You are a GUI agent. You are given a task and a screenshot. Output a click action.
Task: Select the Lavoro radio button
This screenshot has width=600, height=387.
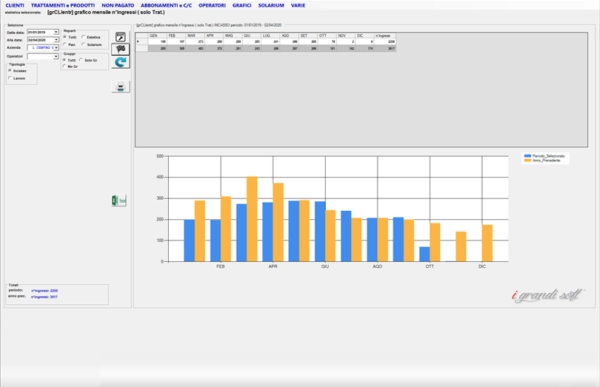tap(10, 78)
